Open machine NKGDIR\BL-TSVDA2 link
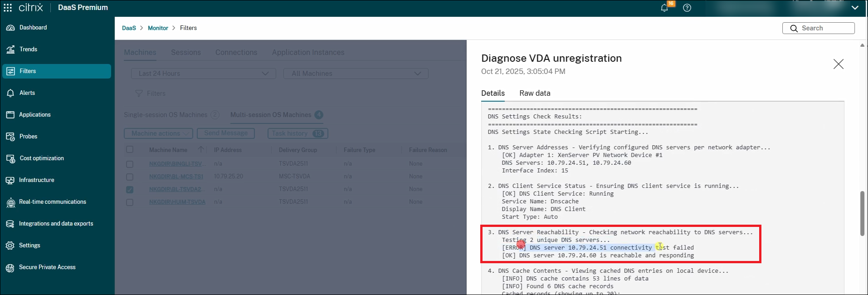The width and height of the screenshot is (868, 295). coord(177,189)
